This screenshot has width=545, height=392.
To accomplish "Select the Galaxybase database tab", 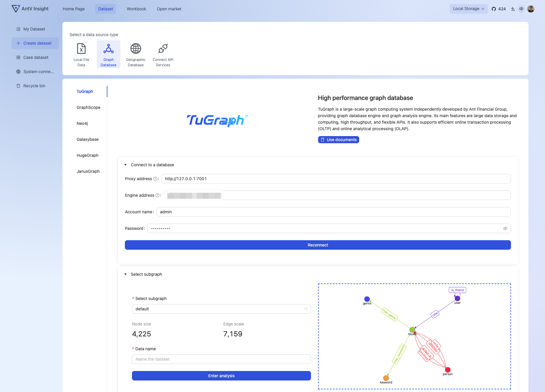I will [88, 139].
